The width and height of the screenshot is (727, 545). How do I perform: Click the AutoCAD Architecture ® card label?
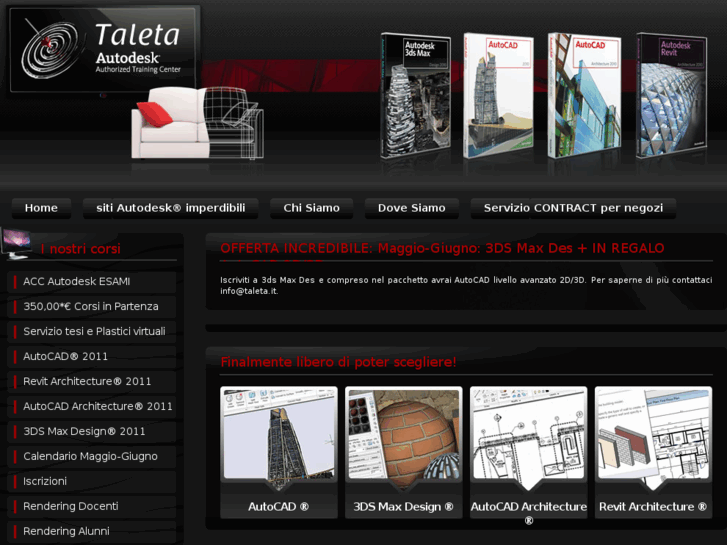tap(529, 513)
